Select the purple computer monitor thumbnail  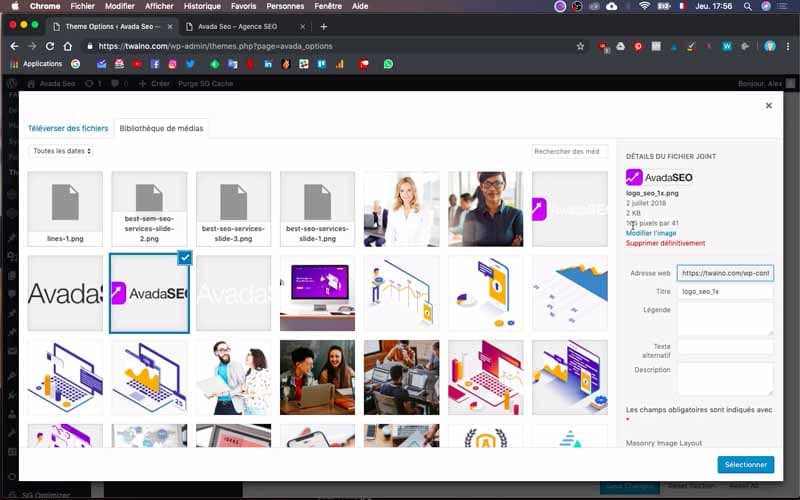tap(317, 293)
